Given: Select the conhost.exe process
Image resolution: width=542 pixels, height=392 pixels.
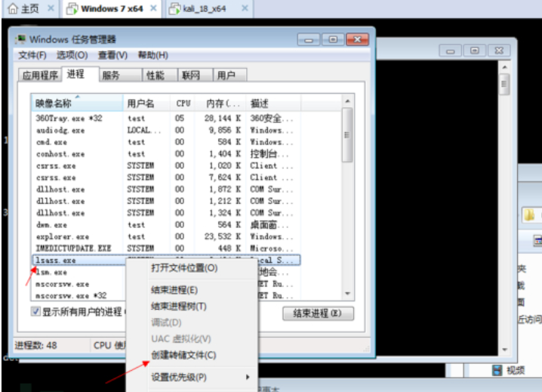Looking at the screenshot, I should [166, 154].
